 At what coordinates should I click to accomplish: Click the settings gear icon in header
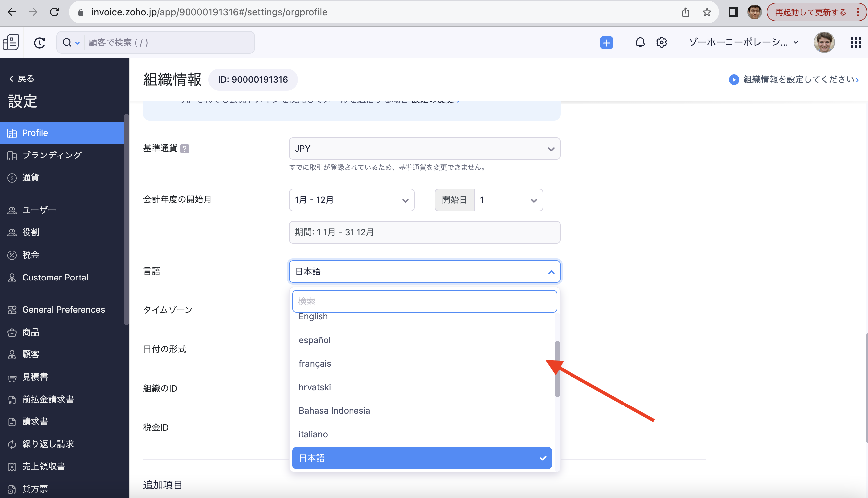coord(661,43)
